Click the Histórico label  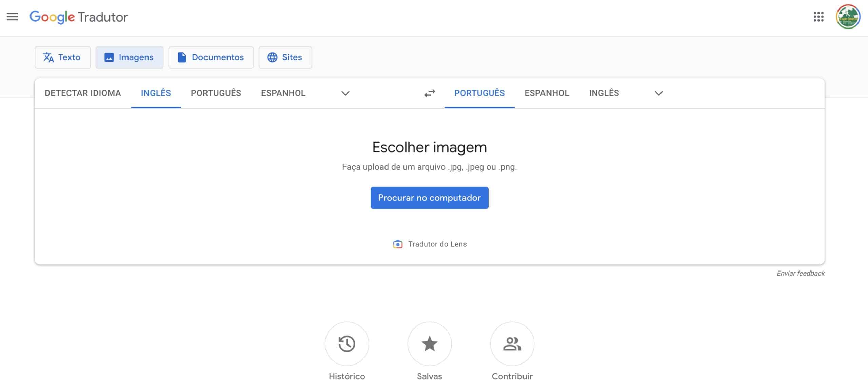(x=347, y=376)
